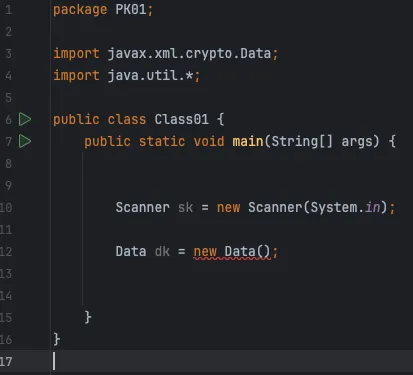Click 'new' keyword on line 10
This screenshot has width=413, height=375.
pyautogui.click(x=228, y=208)
